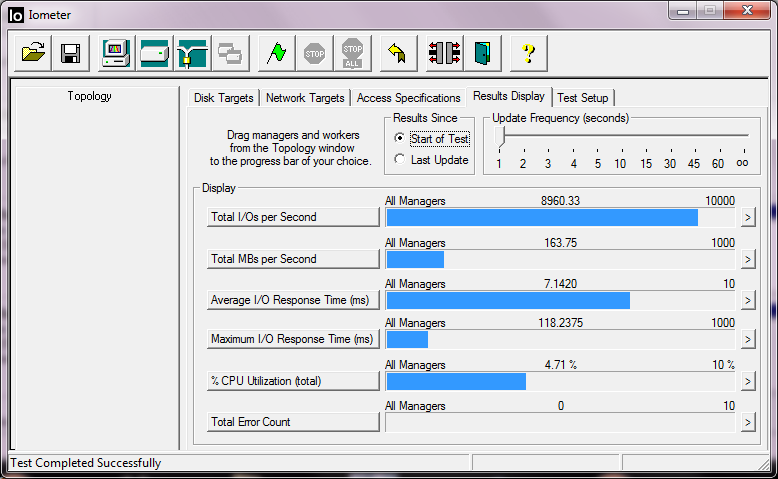Stop all tests with Stop All icon
The image size is (778, 479).
click(x=352, y=53)
